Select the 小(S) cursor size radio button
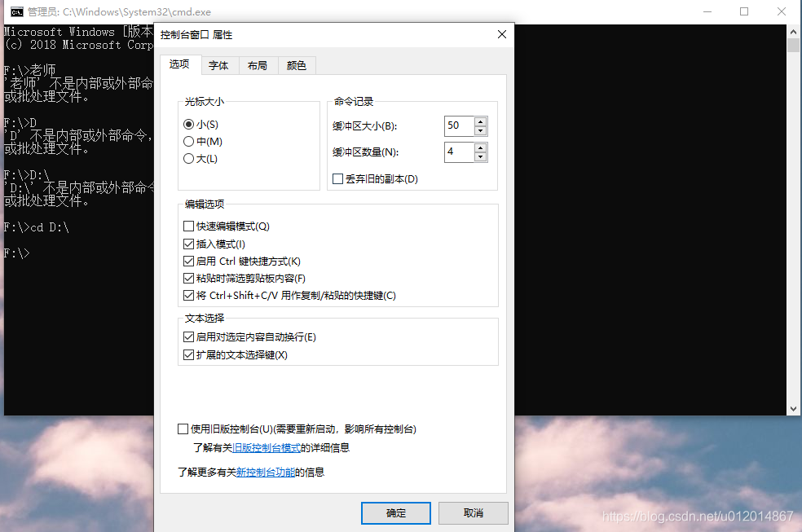Image resolution: width=802 pixels, height=532 pixels. 188,124
